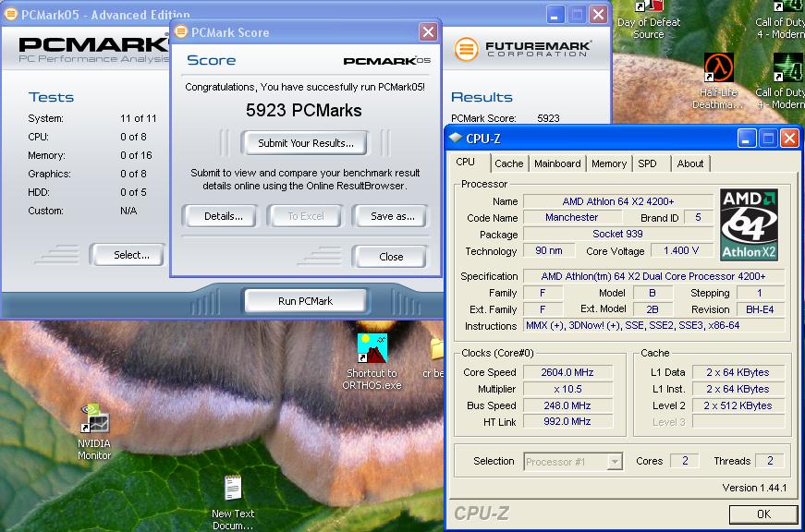Click the Instructions field listing MMX and SSE
This screenshot has width=805, height=532.
pyautogui.click(x=653, y=325)
